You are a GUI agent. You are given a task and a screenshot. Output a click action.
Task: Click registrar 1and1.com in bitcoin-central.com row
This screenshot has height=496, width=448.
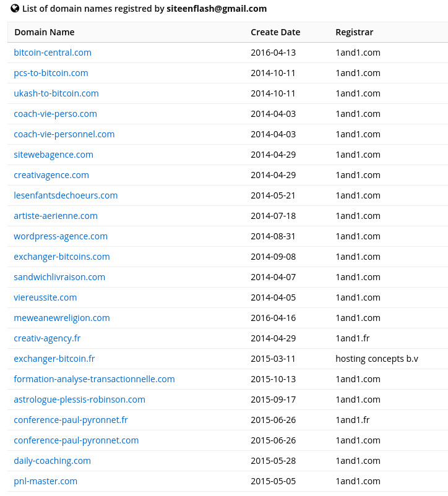point(358,53)
